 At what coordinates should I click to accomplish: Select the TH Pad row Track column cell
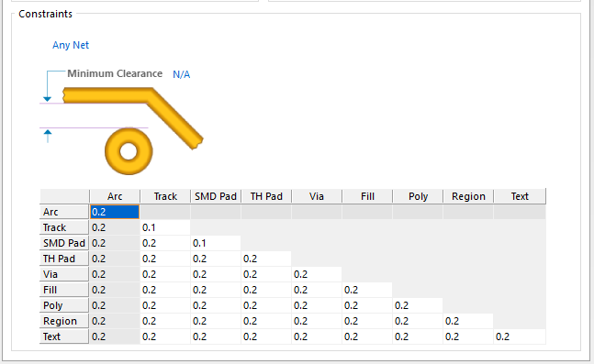pos(165,259)
